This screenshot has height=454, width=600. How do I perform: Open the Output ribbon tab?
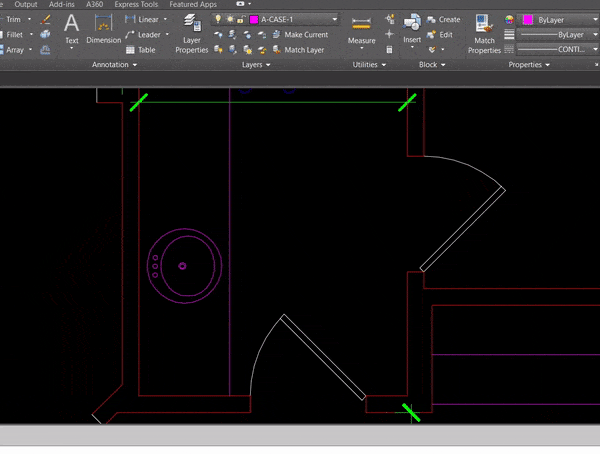pos(26,5)
